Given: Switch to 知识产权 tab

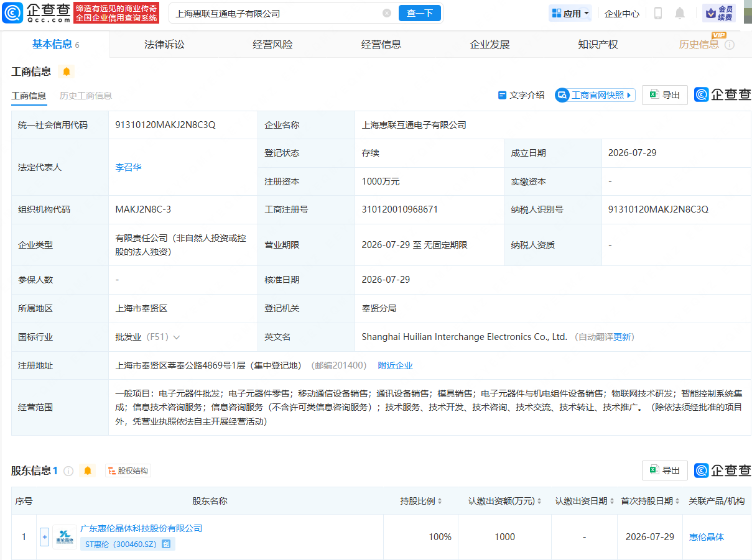Looking at the screenshot, I should 598,44.
